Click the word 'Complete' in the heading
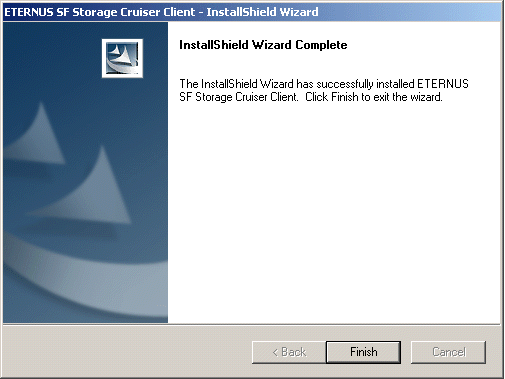Screen dimensions: 505x379 (321, 45)
